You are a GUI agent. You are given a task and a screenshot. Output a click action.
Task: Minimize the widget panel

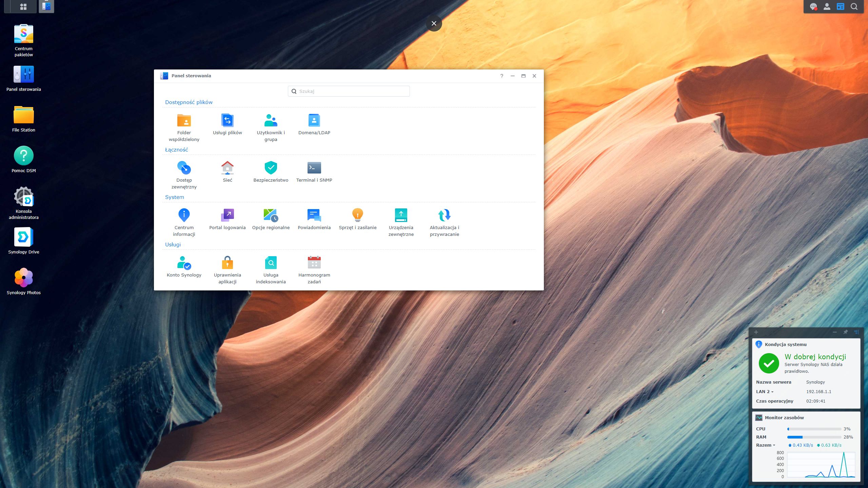point(835,332)
